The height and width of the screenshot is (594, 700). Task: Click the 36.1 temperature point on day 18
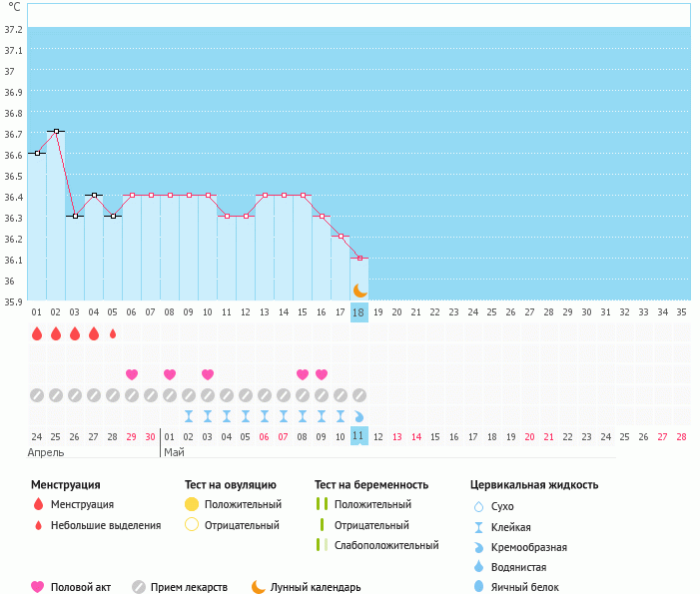pyautogui.click(x=359, y=258)
